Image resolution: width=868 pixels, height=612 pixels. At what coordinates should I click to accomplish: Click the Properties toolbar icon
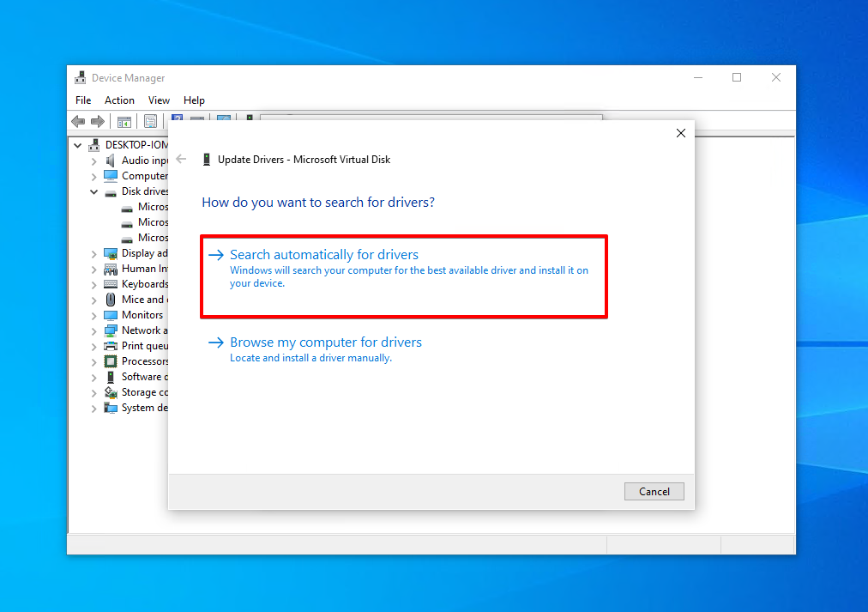[x=151, y=122]
